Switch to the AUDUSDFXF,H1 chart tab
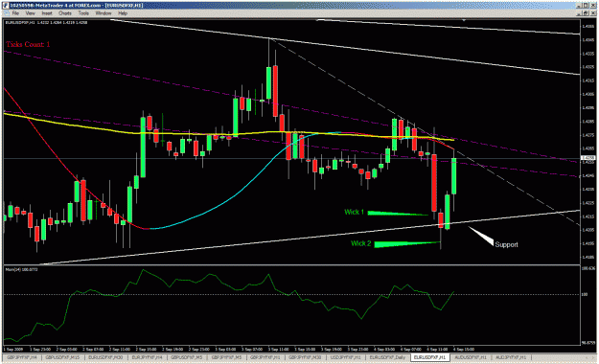Viewport: 599px width, 364px height. (471, 357)
